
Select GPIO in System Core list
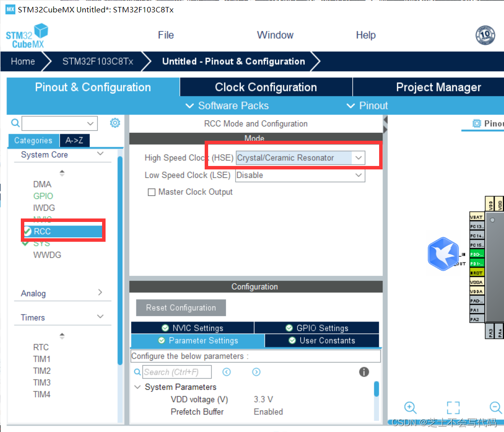point(43,196)
